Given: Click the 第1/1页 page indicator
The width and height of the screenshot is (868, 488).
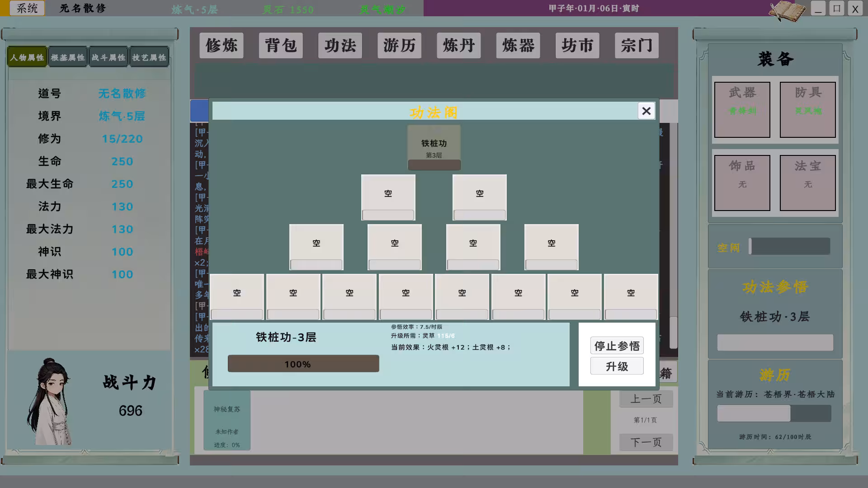Looking at the screenshot, I should [x=645, y=420].
